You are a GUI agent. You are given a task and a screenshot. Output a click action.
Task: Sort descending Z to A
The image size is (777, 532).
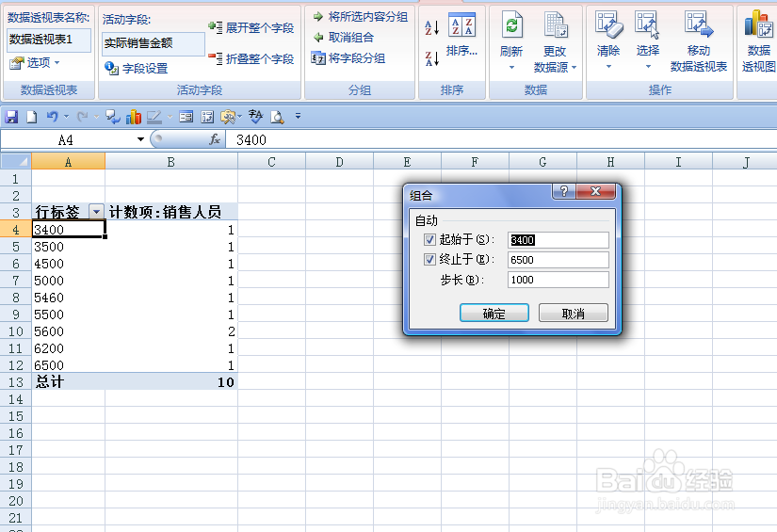pos(432,58)
